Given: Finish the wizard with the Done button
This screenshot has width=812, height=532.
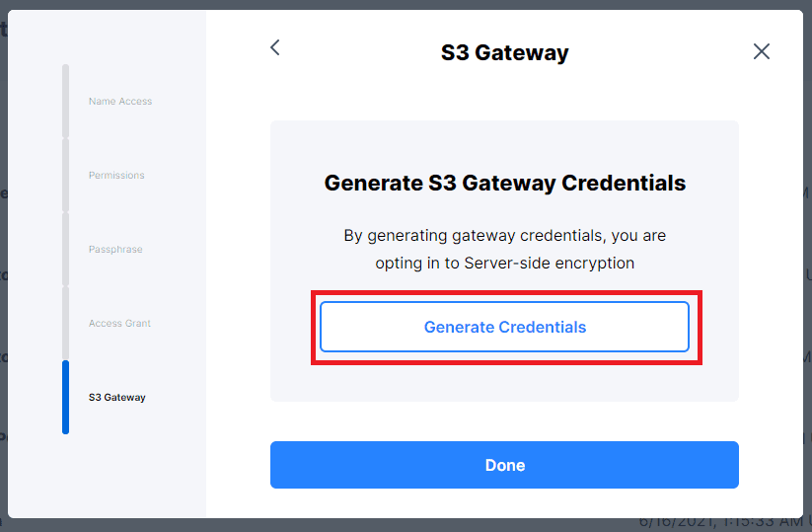Looking at the screenshot, I should [504, 465].
